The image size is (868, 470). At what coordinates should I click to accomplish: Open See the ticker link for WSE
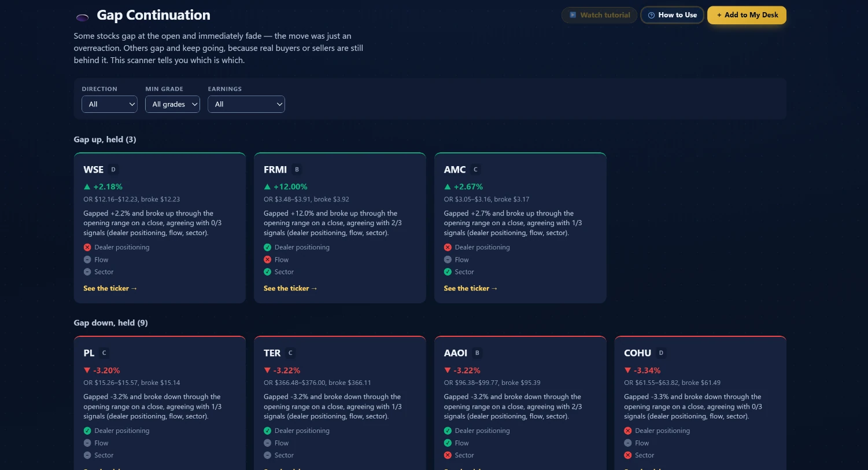click(x=110, y=288)
